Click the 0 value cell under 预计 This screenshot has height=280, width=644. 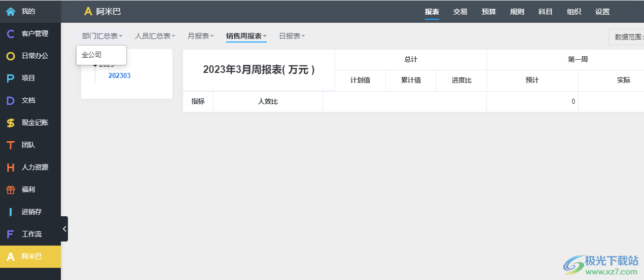pos(532,102)
